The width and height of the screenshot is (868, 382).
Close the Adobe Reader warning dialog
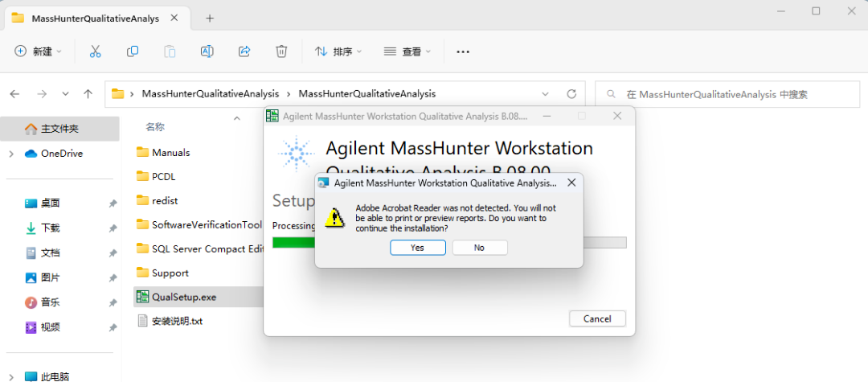(x=572, y=182)
